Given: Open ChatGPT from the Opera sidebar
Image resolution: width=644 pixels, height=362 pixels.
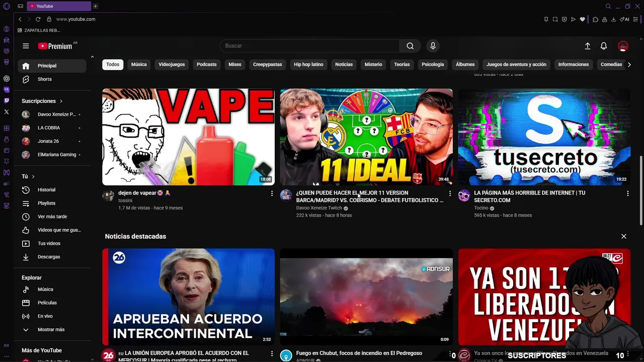Looking at the screenshot, I should tap(7, 78).
